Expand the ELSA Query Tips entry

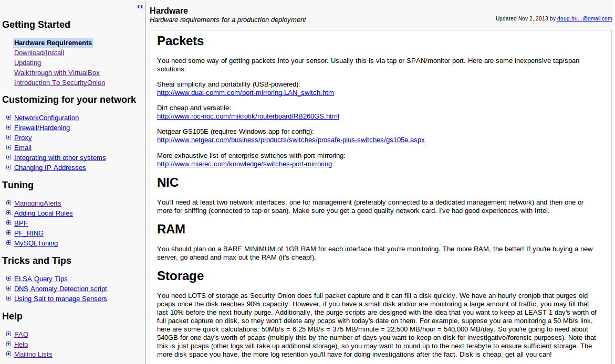click(8, 279)
